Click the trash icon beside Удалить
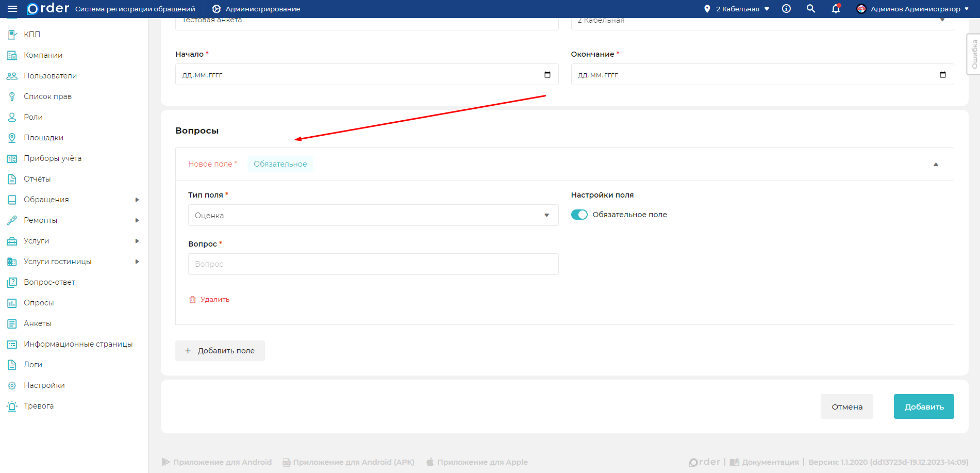Screen dimensions: 980x473 192,300
